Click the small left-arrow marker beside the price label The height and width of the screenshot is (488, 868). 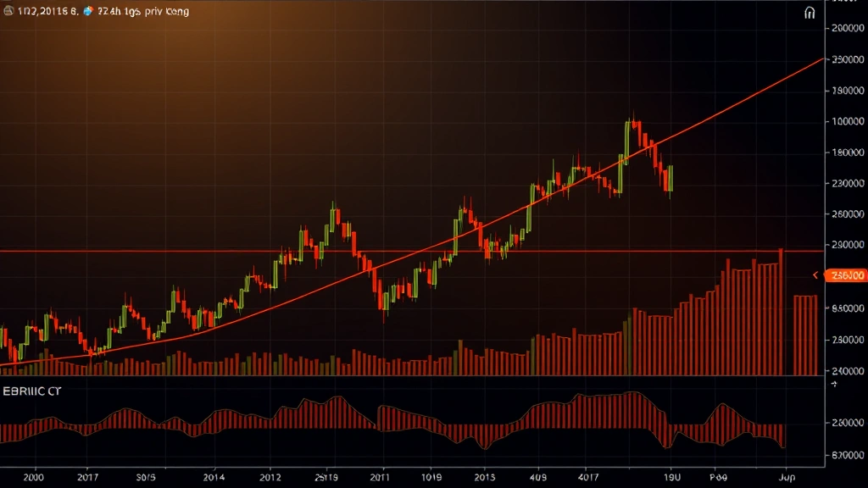[816, 274]
